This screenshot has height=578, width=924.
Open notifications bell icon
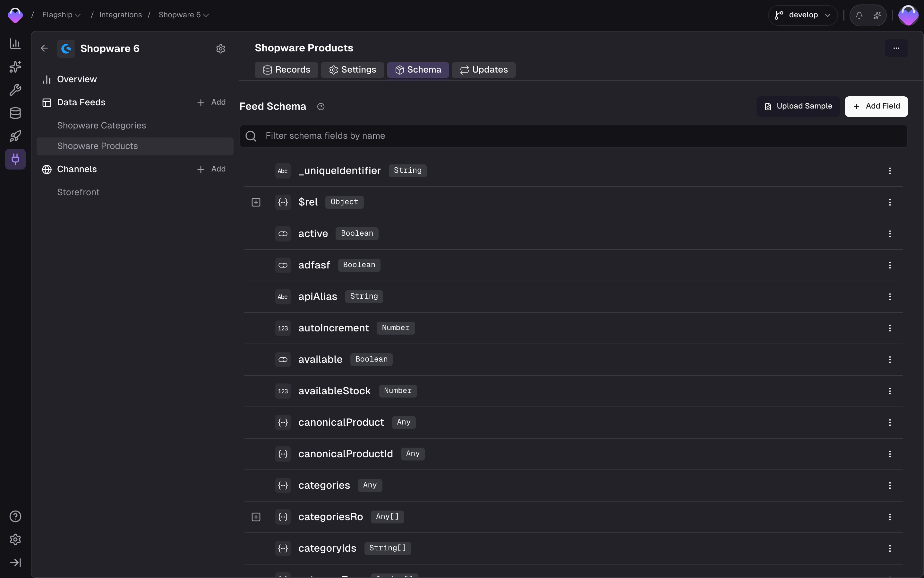click(859, 15)
